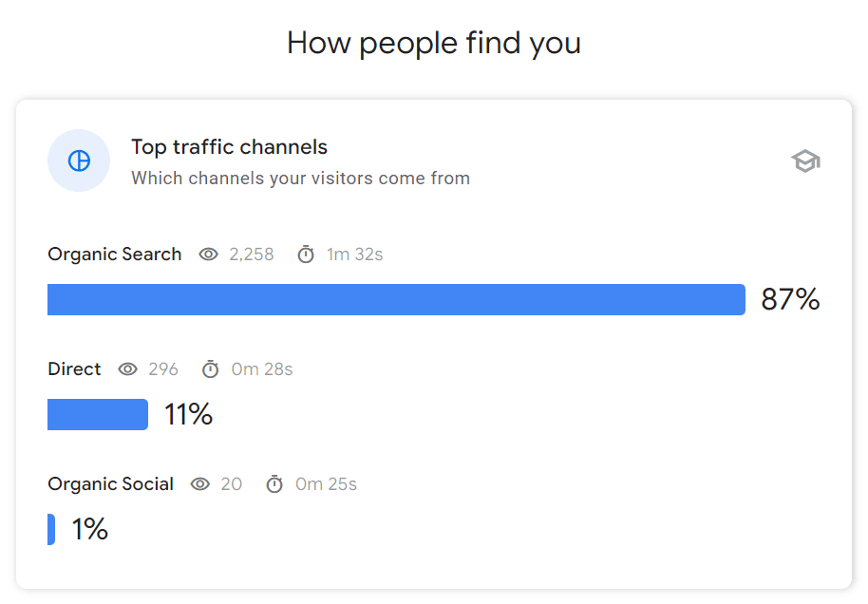Screen dimensions: 868x604
Task: Click the stopwatch icon next to 1m 32s
Action: pyautogui.click(x=306, y=255)
